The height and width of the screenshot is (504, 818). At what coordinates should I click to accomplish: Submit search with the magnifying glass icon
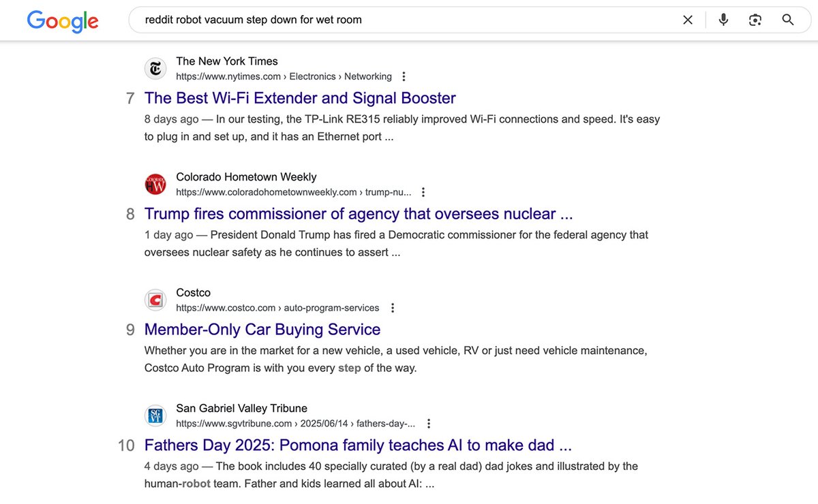coord(788,20)
